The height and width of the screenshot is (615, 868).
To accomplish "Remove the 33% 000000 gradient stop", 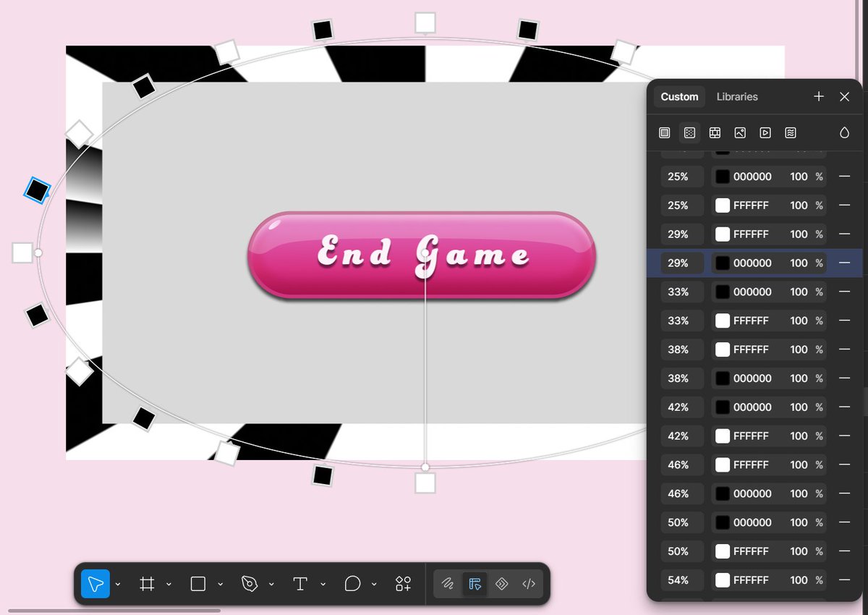I will point(844,292).
